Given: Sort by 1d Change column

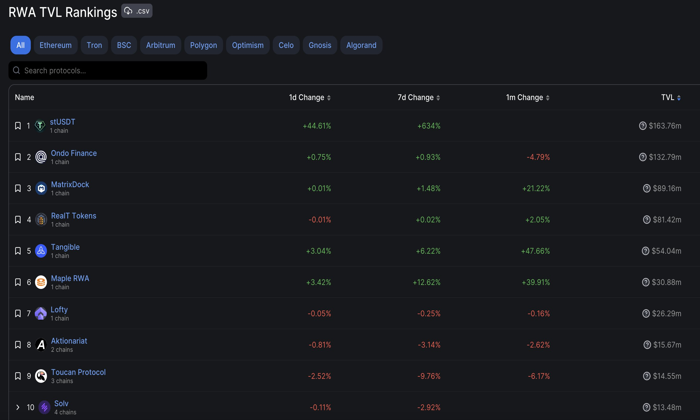Looking at the screenshot, I should click(310, 97).
